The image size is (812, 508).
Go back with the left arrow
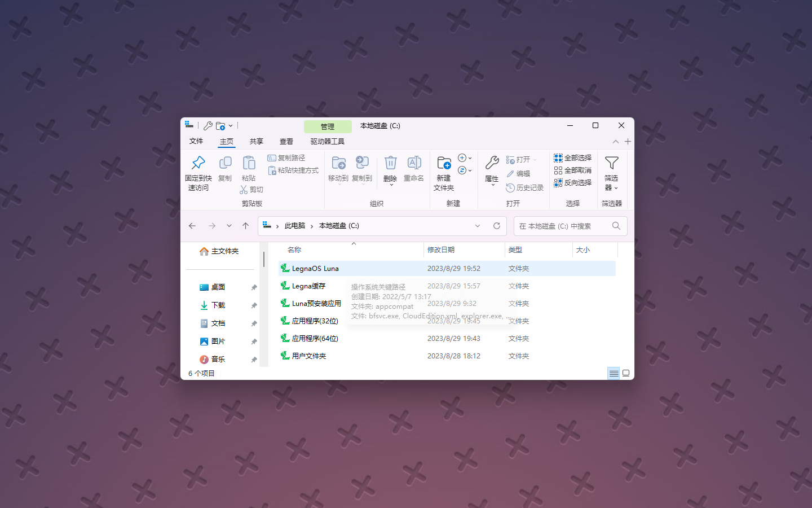192,226
